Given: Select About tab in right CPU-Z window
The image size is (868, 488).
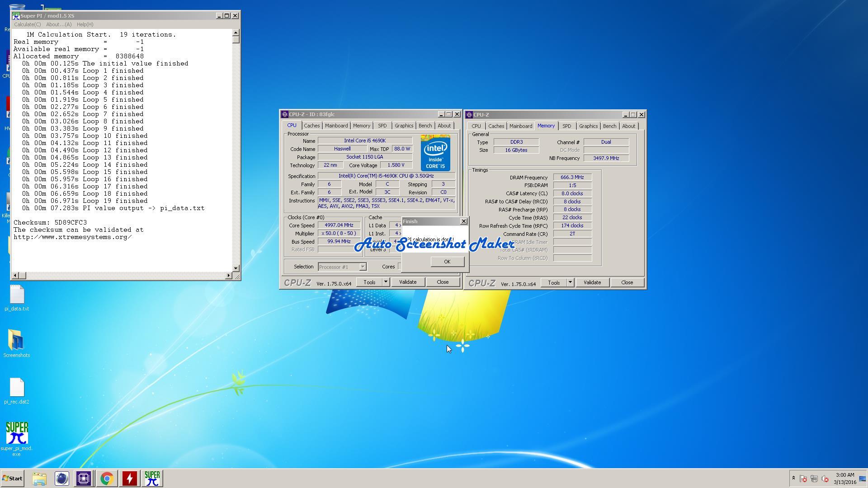Looking at the screenshot, I should click(x=628, y=126).
